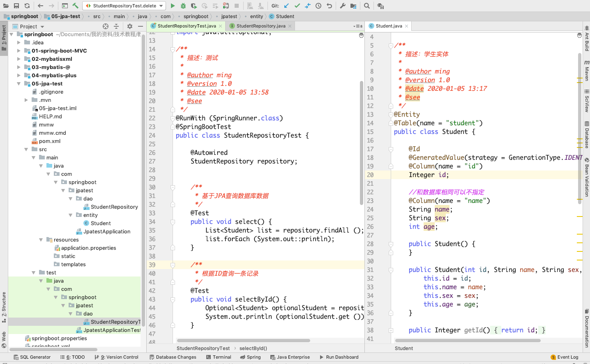Open Project Structure folder icon
590x364 pixels.
coord(353,6)
